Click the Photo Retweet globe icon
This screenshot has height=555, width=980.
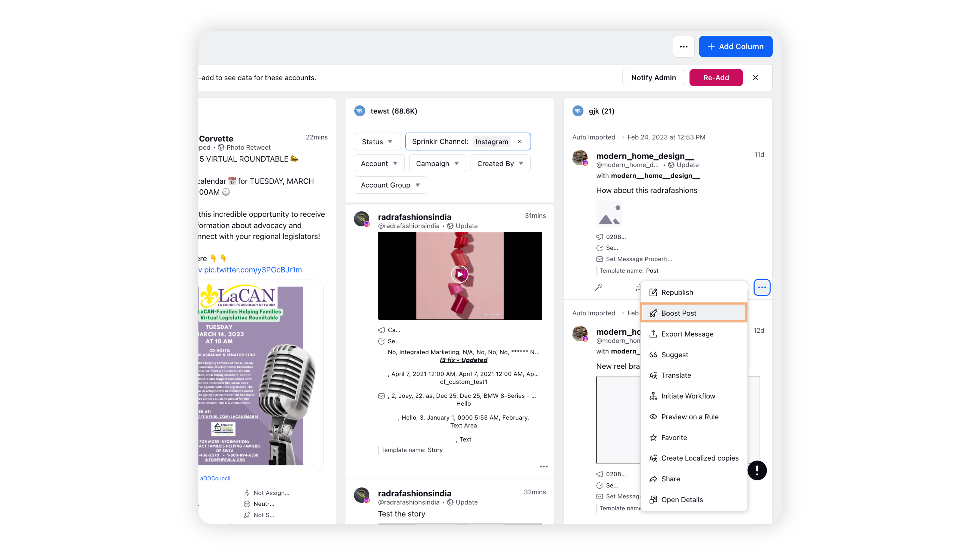point(221,148)
